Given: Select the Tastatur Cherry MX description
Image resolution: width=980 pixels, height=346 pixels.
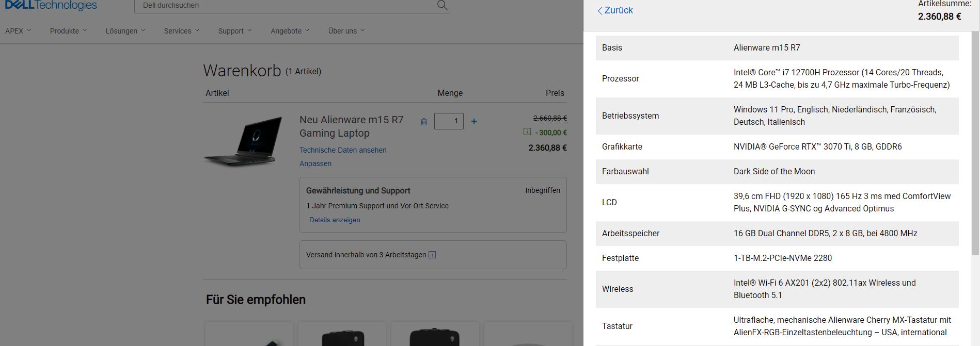Looking at the screenshot, I should point(842,326).
